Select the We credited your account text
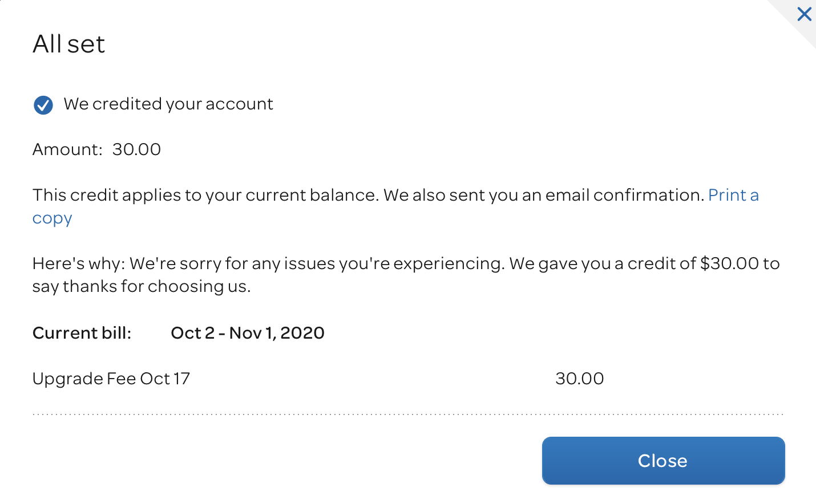 click(x=168, y=104)
